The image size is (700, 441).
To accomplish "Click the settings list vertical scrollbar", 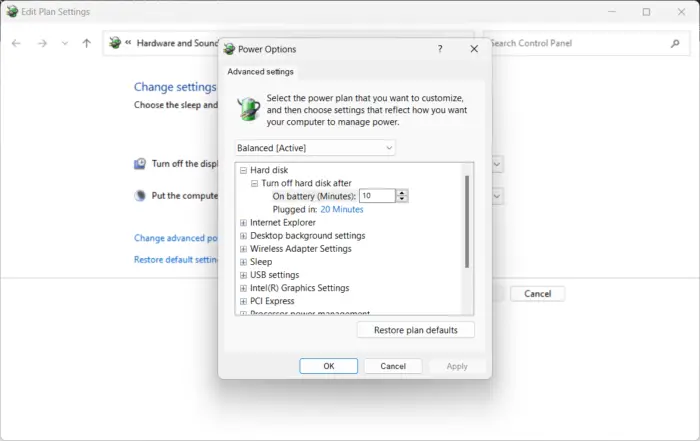I will (x=467, y=221).
